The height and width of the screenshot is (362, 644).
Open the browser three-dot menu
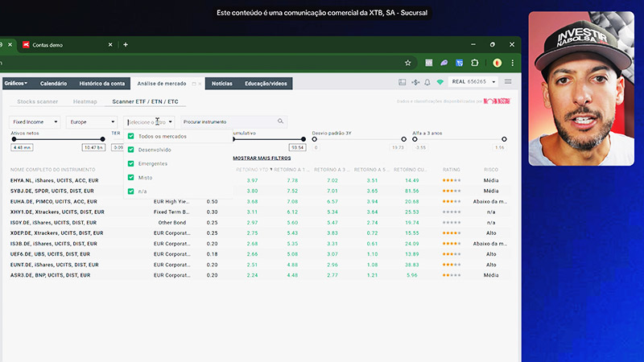point(513,63)
